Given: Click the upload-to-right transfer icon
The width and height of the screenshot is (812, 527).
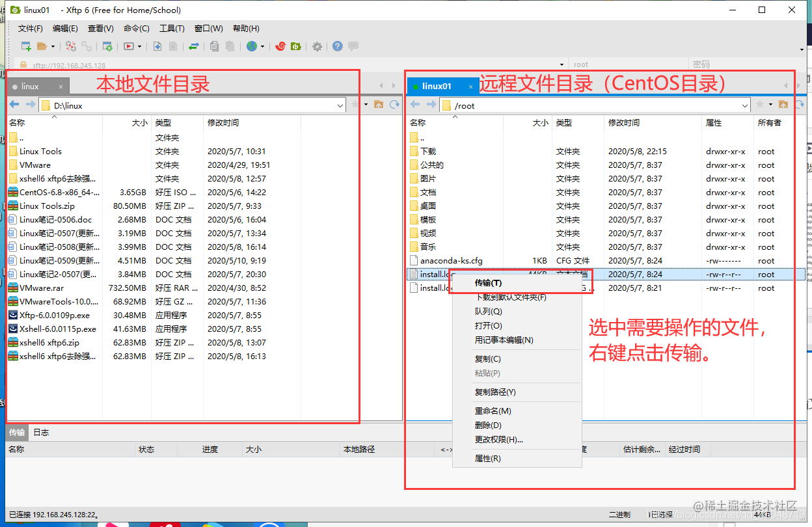Looking at the screenshot, I should tap(173, 46).
